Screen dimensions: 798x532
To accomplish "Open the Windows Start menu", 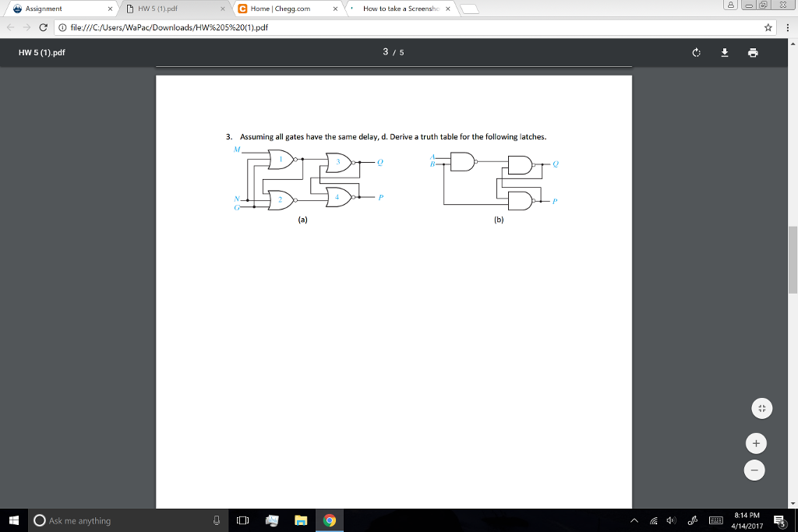I will pos(12,520).
